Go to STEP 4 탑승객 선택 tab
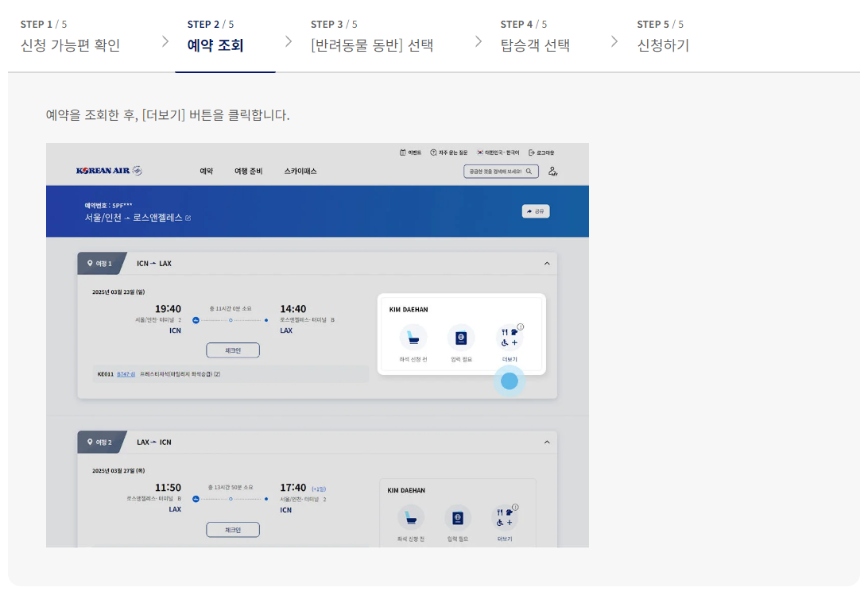 tap(535, 36)
